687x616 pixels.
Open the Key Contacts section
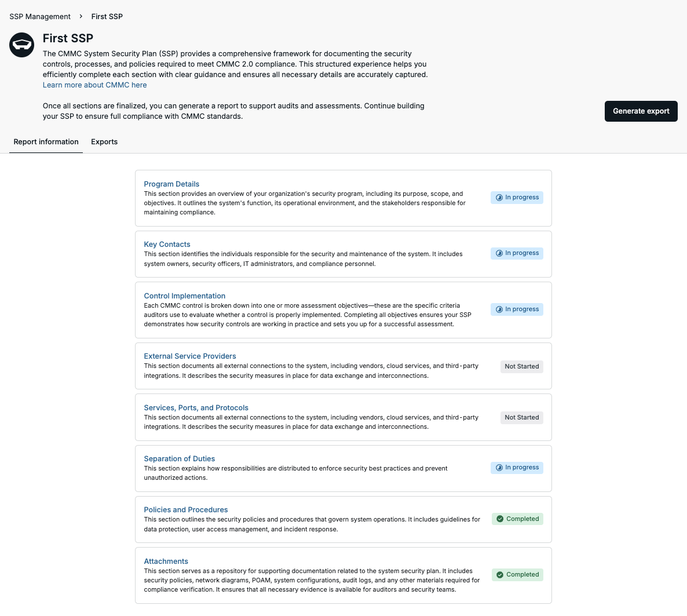coord(167,244)
